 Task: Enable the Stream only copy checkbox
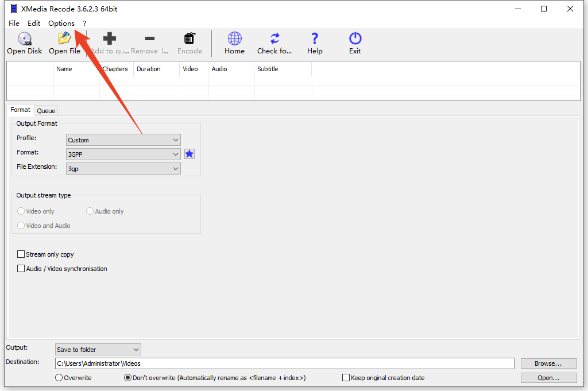21,254
